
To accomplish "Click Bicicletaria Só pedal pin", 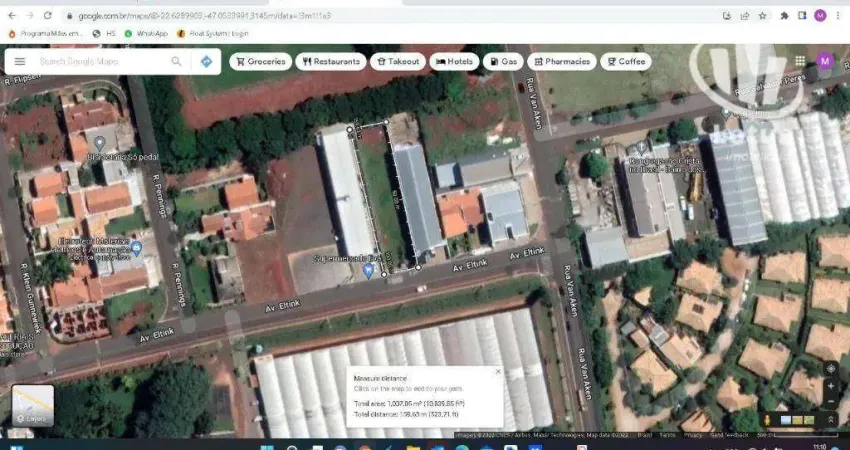I will tap(99, 143).
